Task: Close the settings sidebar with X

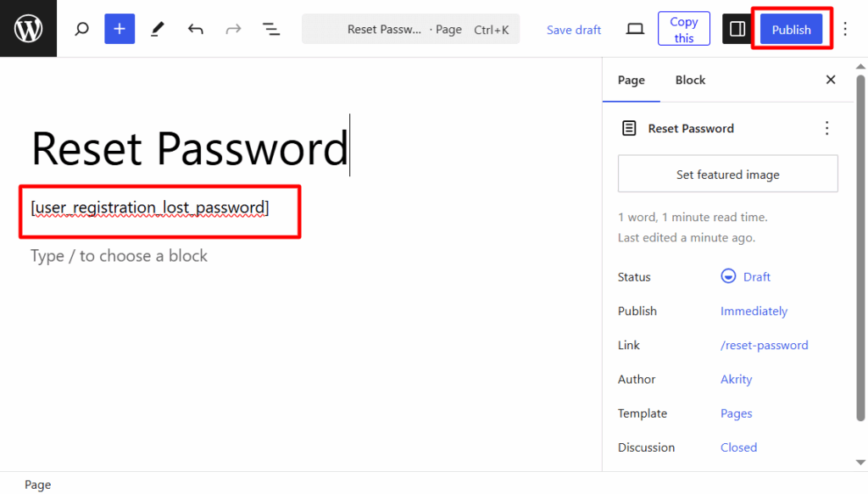Action: click(831, 80)
